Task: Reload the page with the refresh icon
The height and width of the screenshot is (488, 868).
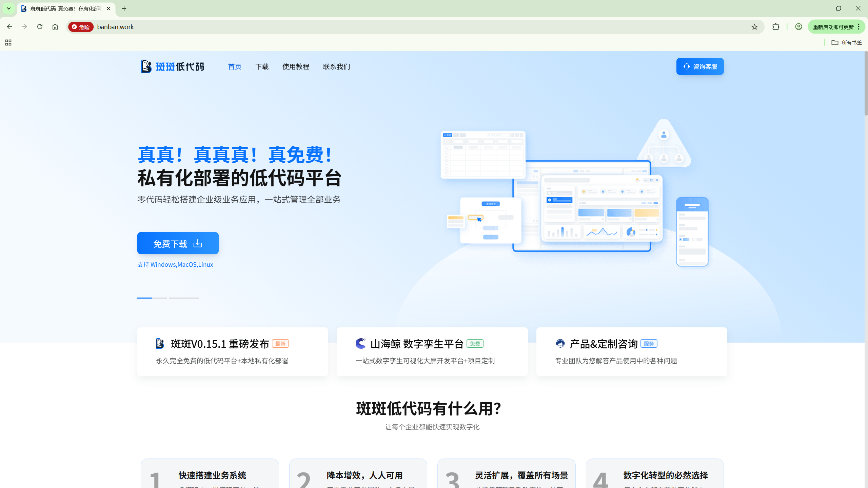Action: click(40, 27)
